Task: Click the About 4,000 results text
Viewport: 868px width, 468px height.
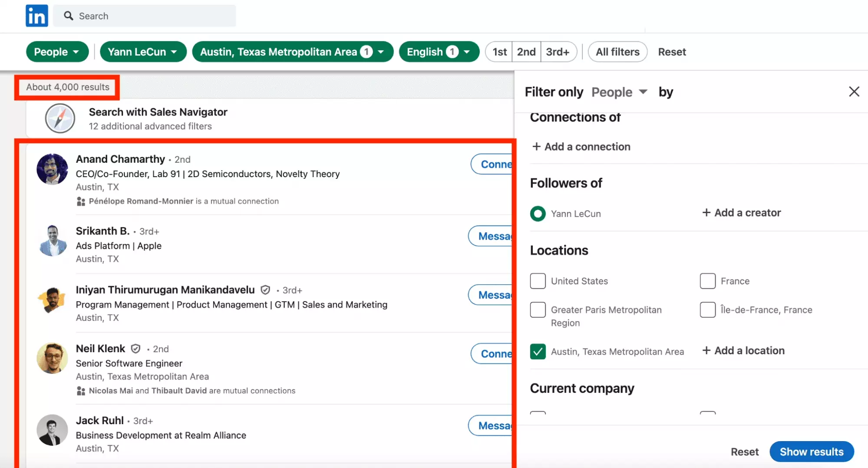Action: [x=68, y=87]
